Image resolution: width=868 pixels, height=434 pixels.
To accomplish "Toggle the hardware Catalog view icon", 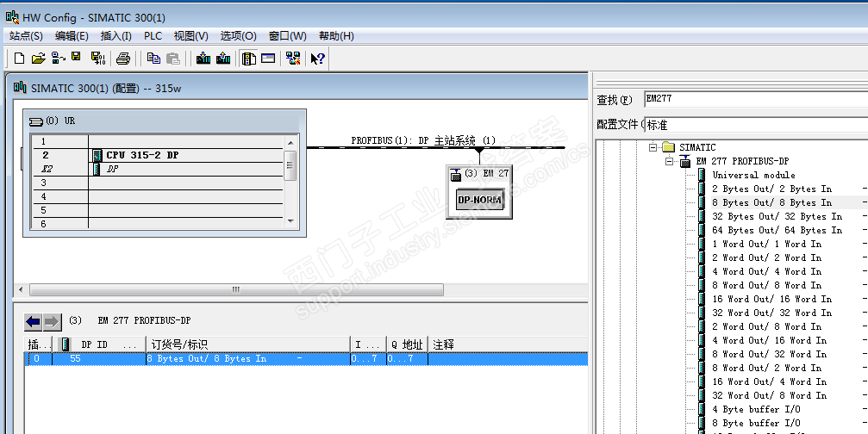I will tap(248, 59).
